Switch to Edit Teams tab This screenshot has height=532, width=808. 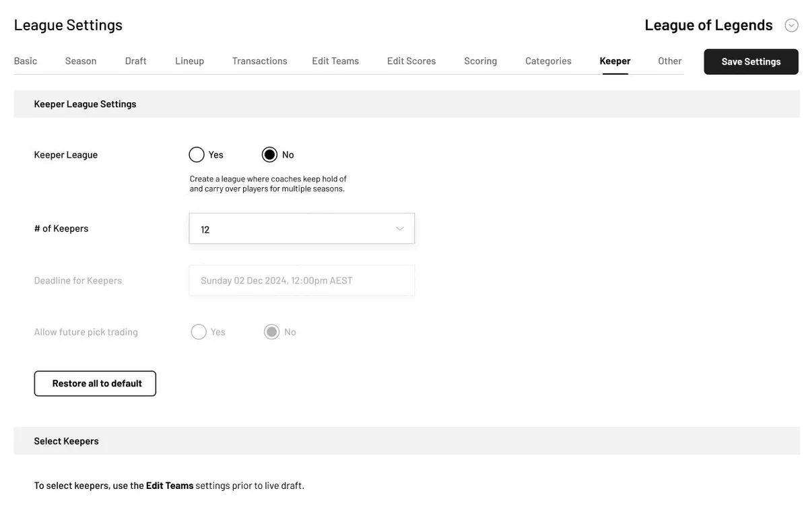(x=335, y=61)
